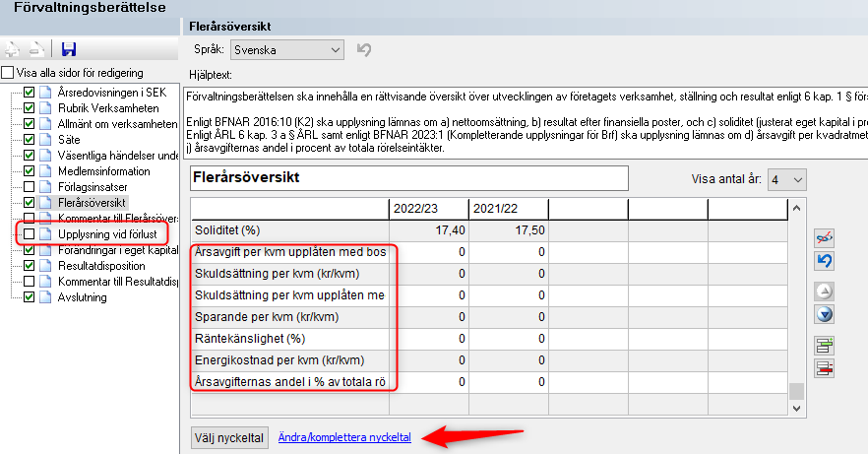Click page icon beside Medlemsinformation

coord(45,171)
